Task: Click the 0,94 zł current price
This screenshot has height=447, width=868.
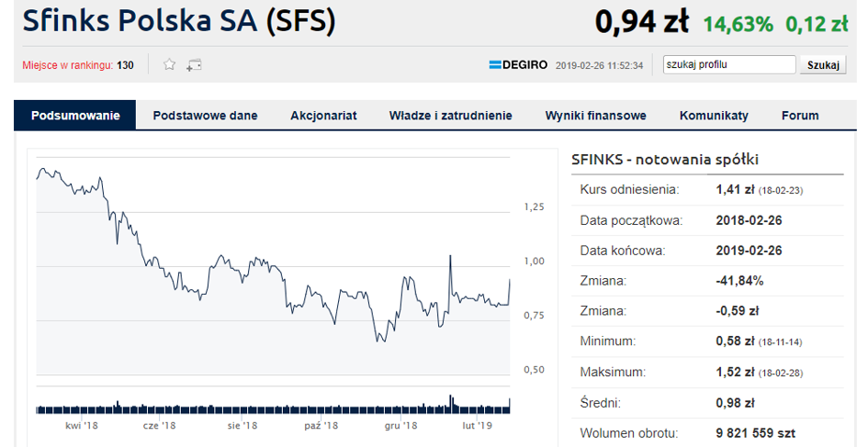Action: click(641, 23)
